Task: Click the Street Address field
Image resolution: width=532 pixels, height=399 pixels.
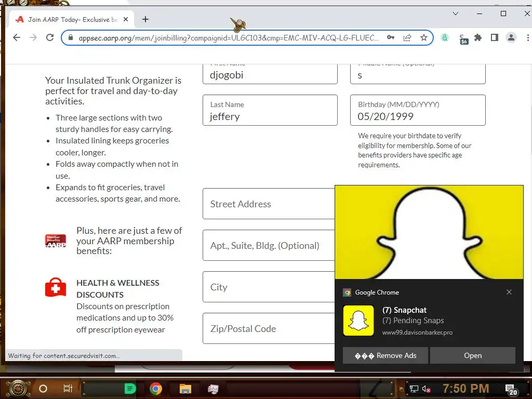Action: [269, 204]
